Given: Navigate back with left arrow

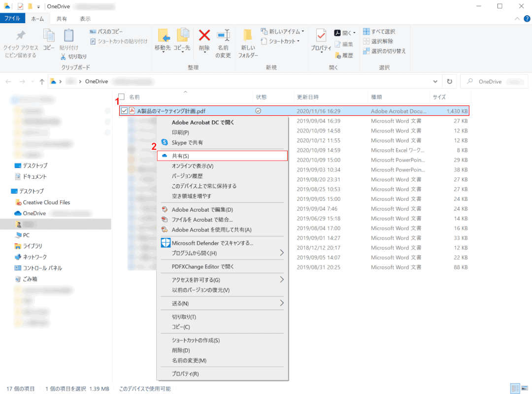Looking at the screenshot, I should [8, 81].
